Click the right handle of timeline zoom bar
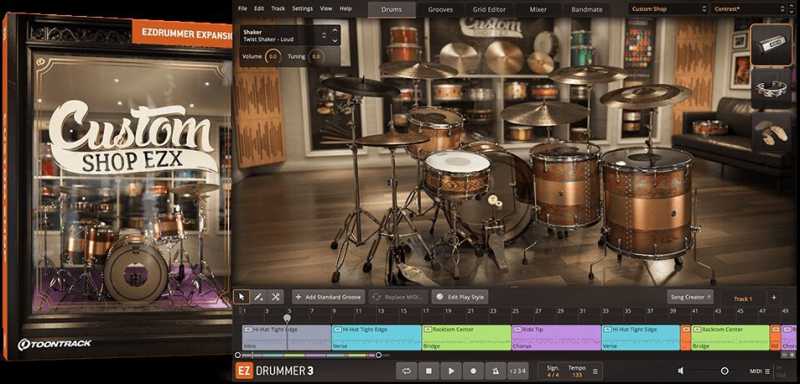The height and width of the screenshot is (384, 800). (379, 355)
